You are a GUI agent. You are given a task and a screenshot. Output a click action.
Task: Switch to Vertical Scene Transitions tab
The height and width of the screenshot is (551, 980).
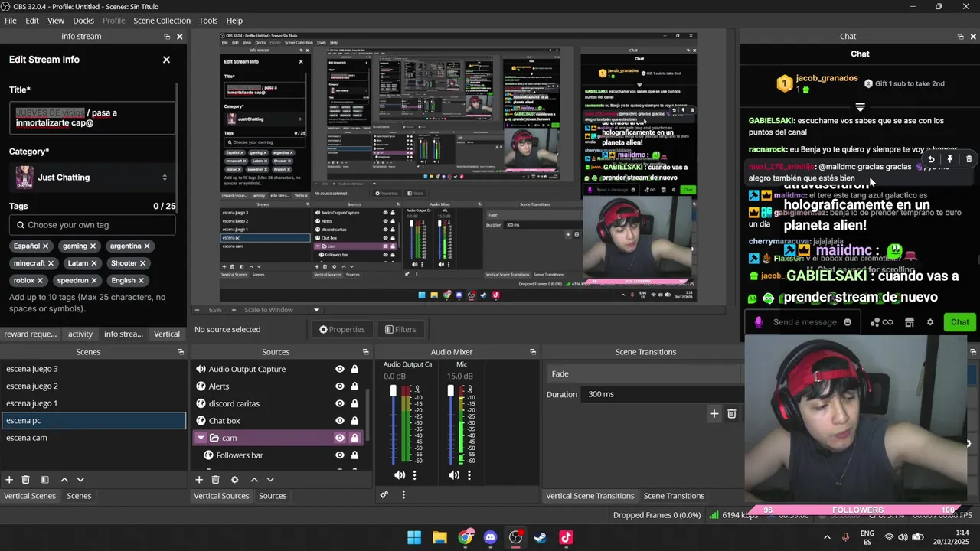coord(590,496)
